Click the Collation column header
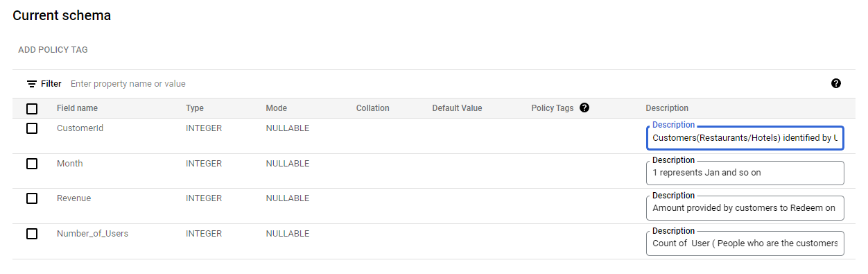 click(x=373, y=108)
